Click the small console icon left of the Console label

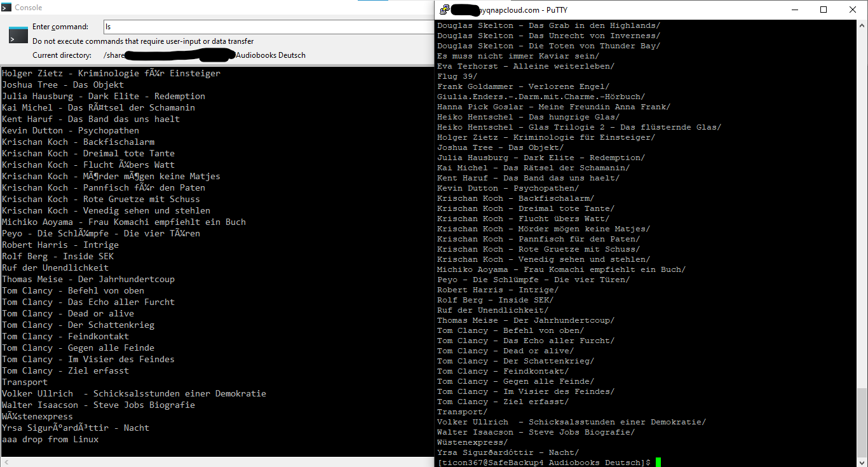pyautogui.click(x=7, y=8)
